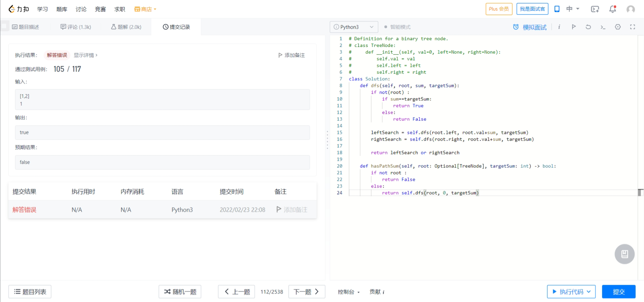Open the notification bell
This screenshot has height=302, width=644.
[613, 9]
